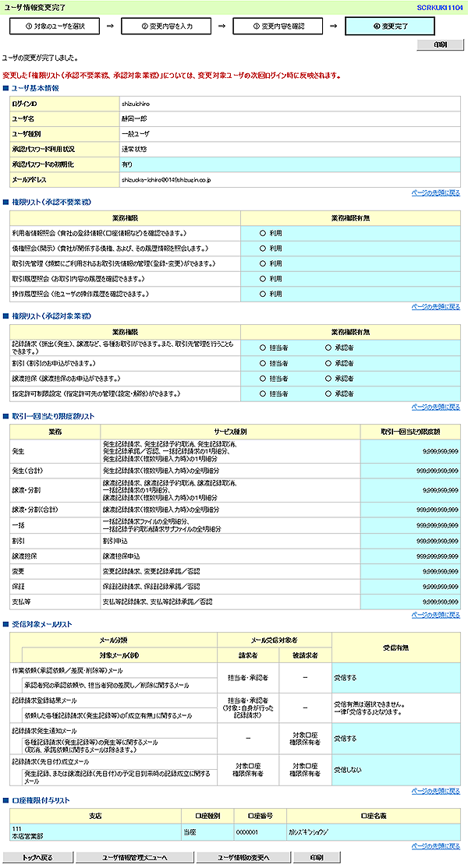Click the 権限リスト(承認対象業務) section heading
The width and height of the screenshot is (468, 868).
point(51,316)
